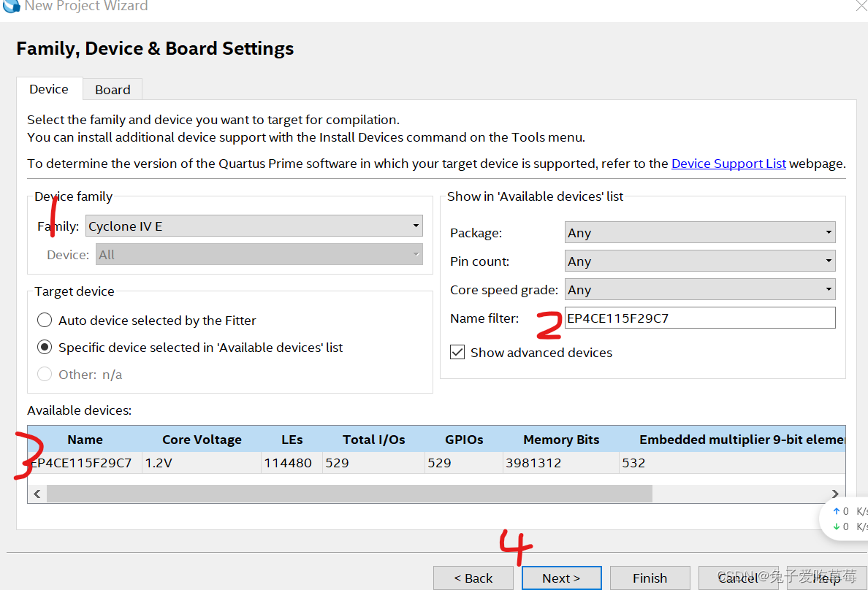
Task: Switch to the Board tab
Action: click(x=113, y=90)
